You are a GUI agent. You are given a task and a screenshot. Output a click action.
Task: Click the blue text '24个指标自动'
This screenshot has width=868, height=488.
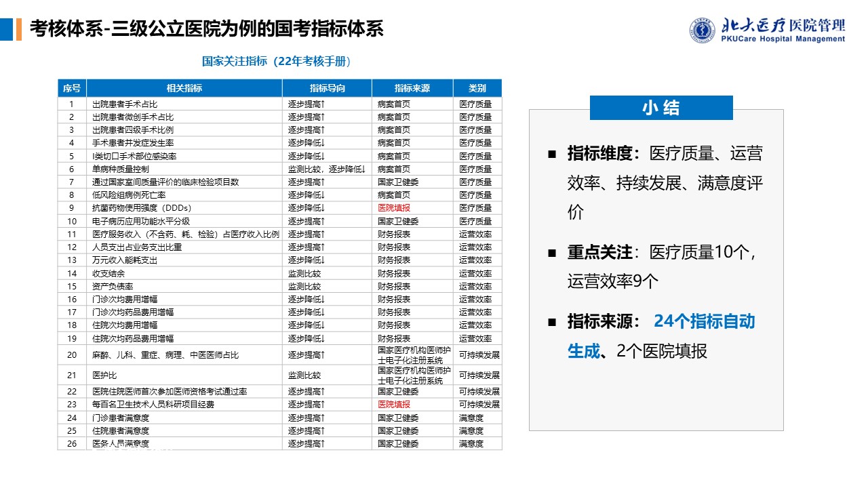pyautogui.click(x=705, y=321)
